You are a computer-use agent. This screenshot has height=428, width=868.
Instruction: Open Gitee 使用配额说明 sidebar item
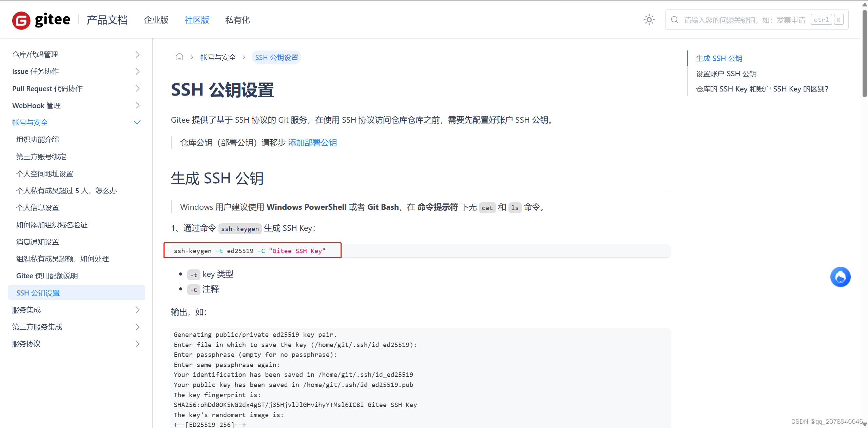(47, 276)
